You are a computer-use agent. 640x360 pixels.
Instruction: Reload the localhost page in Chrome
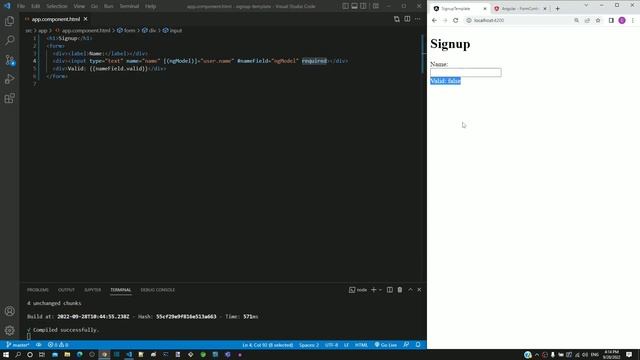click(x=456, y=20)
